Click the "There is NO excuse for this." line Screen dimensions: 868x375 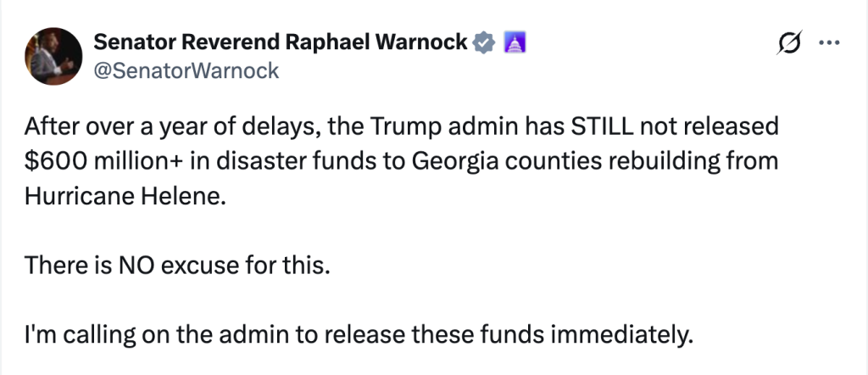176,265
